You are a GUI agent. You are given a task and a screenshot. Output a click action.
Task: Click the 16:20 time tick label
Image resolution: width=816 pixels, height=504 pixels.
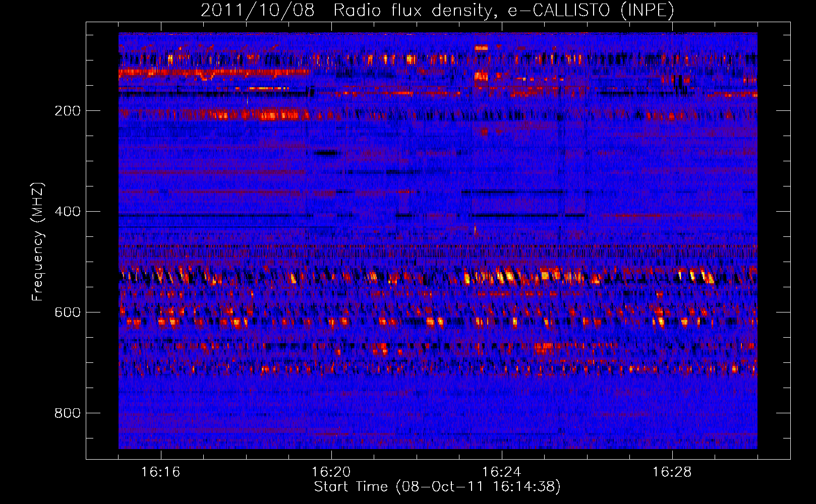(331, 472)
